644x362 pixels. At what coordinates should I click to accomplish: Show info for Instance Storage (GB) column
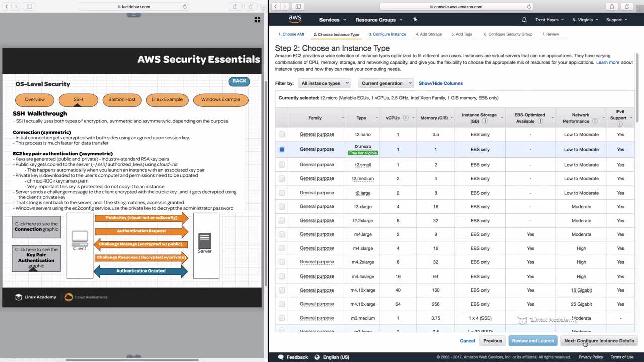[x=486, y=121]
